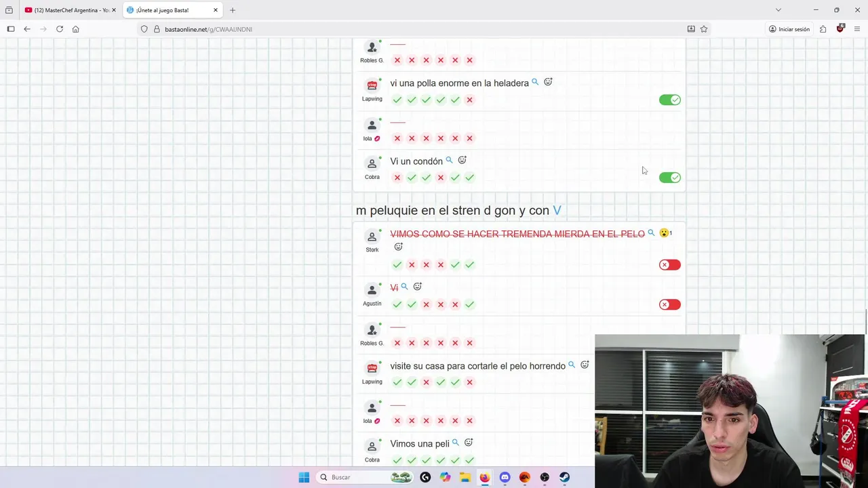Search 'visite su casa para cortarle el pelo horrendo'

[x=572, y=365]
